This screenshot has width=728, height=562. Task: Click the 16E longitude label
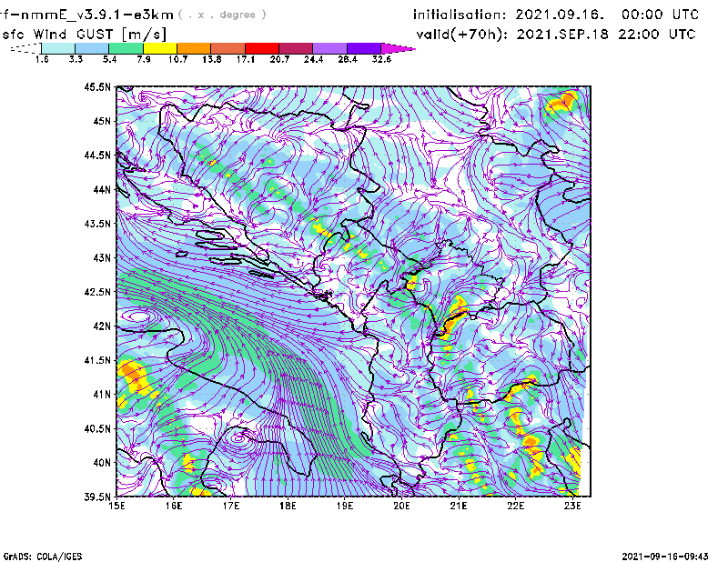[x=174, y=506]
